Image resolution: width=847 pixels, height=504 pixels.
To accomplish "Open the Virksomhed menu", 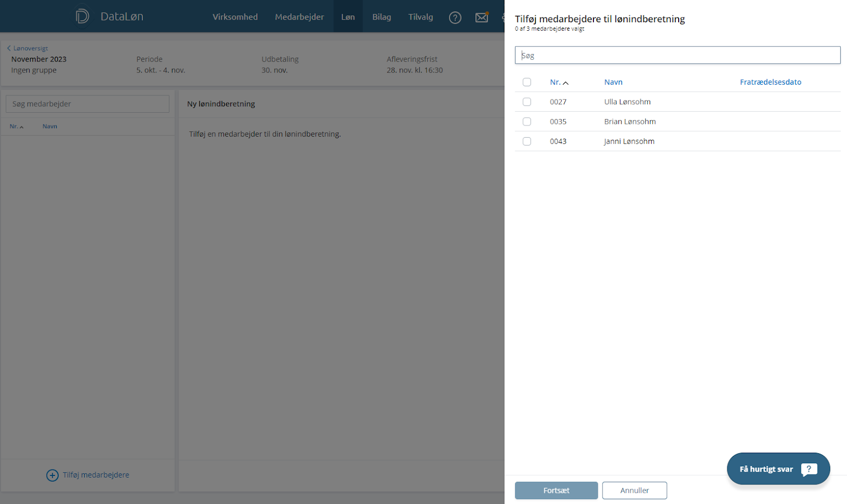I will tap(235, 17).
